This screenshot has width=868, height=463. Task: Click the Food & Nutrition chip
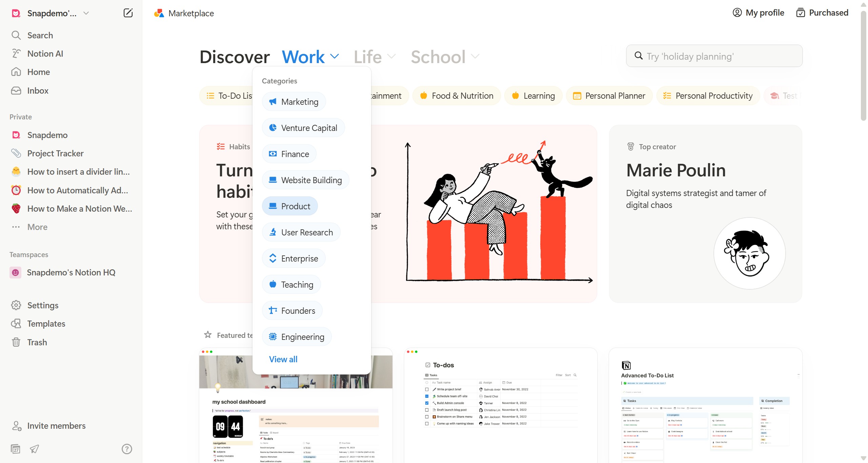point(456,96)
